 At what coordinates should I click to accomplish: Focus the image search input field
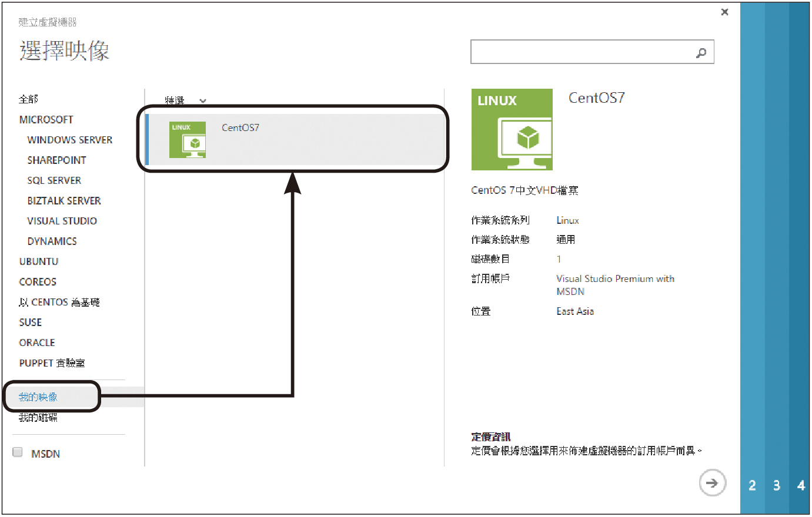(x=592, y=52)
